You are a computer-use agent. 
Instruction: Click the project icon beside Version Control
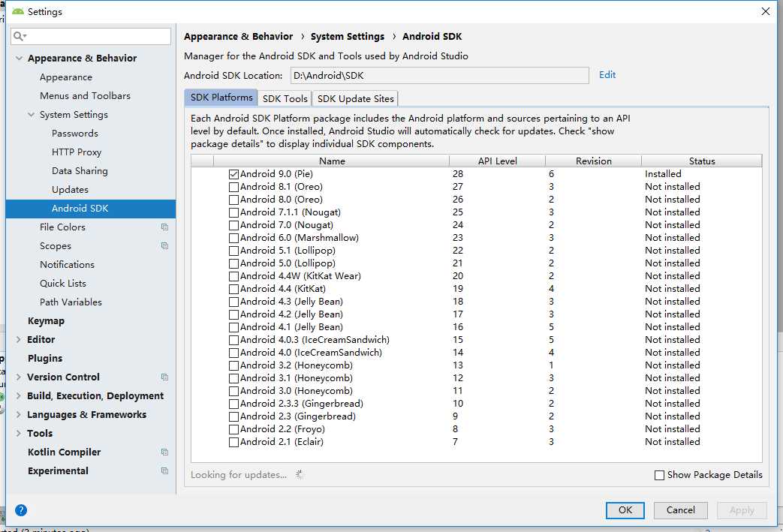point(164,377)
